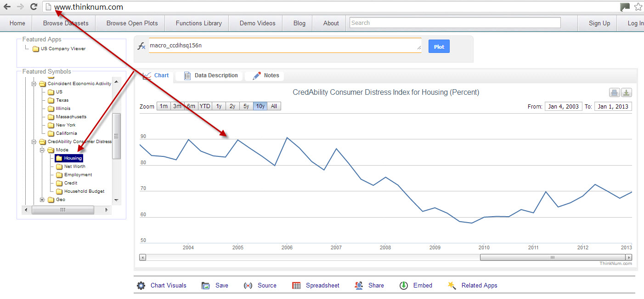Image resolution: width=644 pixels, height=299 pixels.
Task: Click the download chart icon
Action: tap(627, 93)
